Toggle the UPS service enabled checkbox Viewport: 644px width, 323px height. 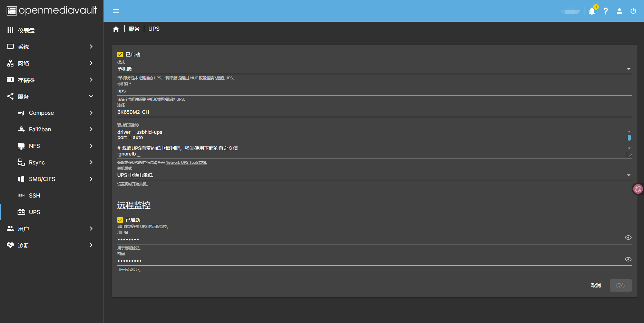(x=120, y=54)
